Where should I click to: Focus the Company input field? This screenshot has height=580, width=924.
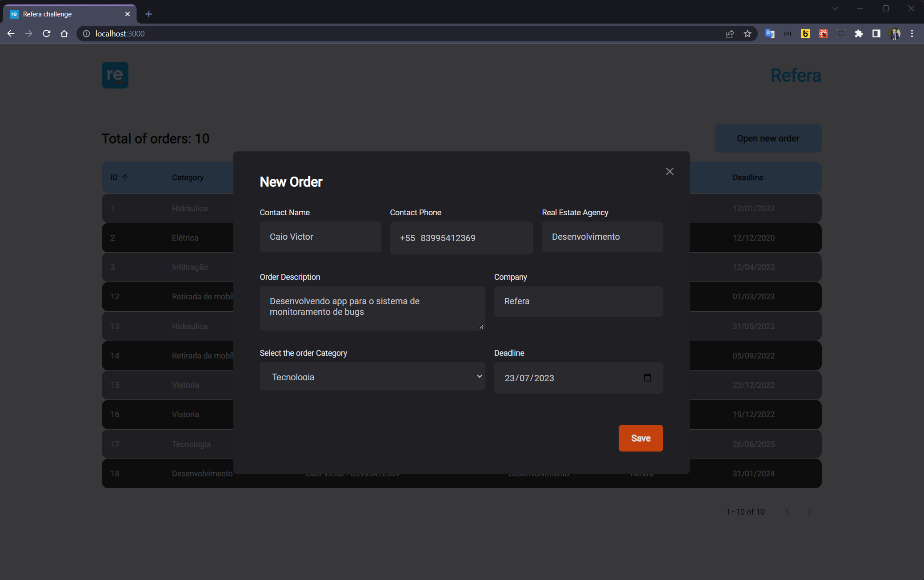click(578, 302)
